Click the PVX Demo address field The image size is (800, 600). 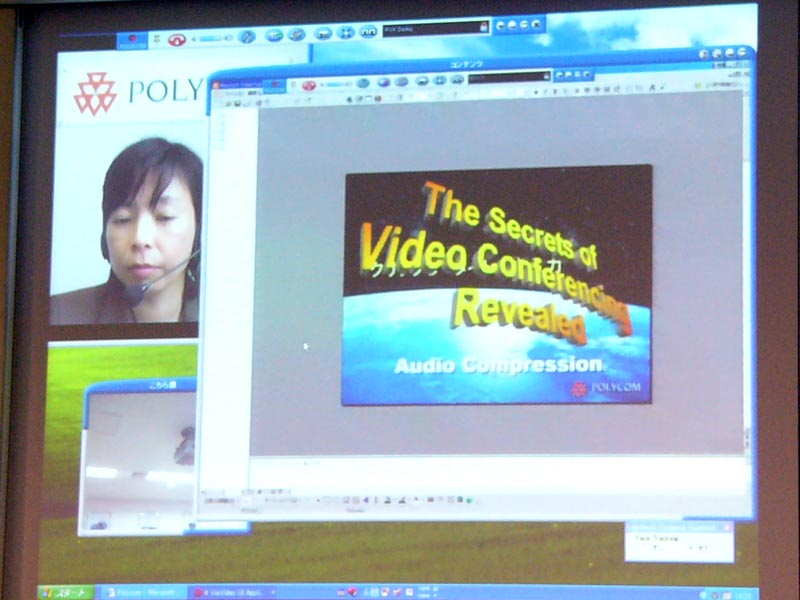(x=436, y=29)
